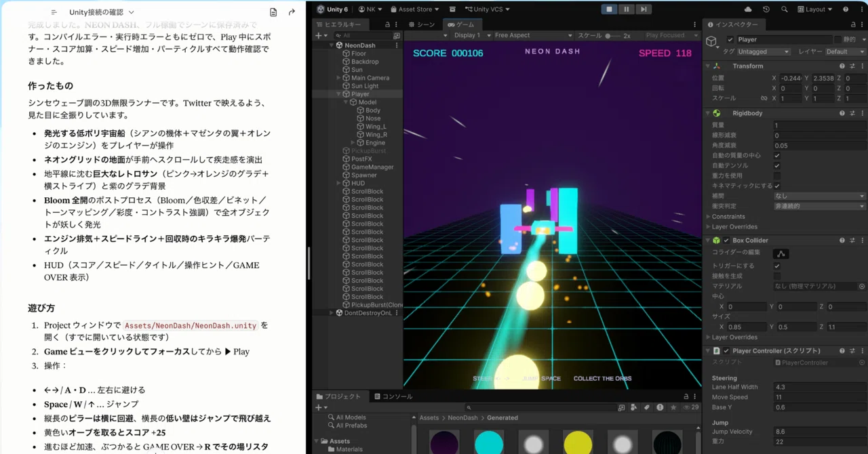The image size is (868, 454).
Task: Toggle Player object active checkbox
Action: [x=730, y=40]
